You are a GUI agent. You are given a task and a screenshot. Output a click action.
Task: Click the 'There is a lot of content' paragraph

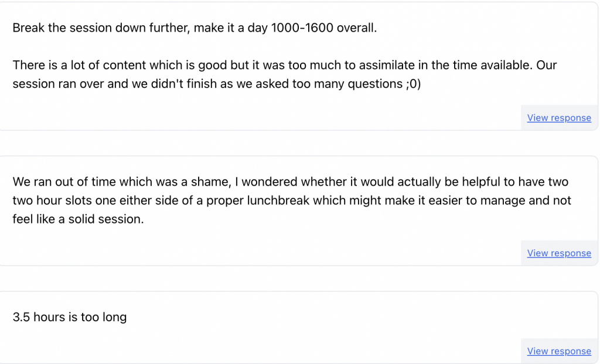click(x=284, y=74)
